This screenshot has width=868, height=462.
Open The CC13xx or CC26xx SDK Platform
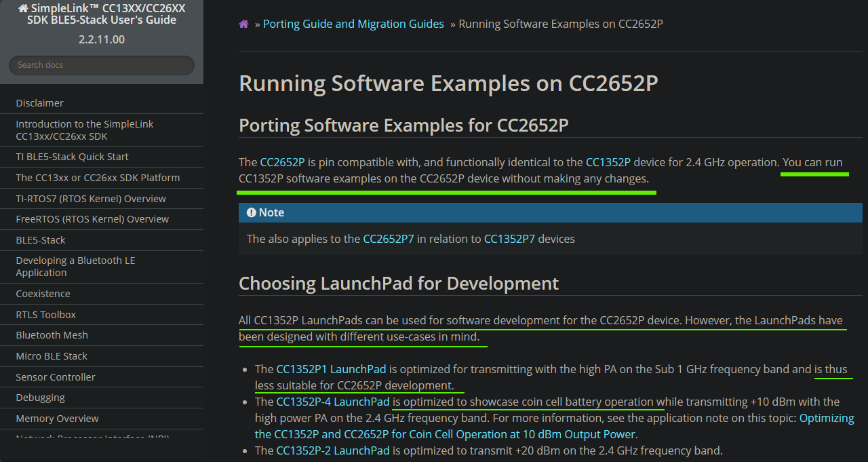point(102,178)
